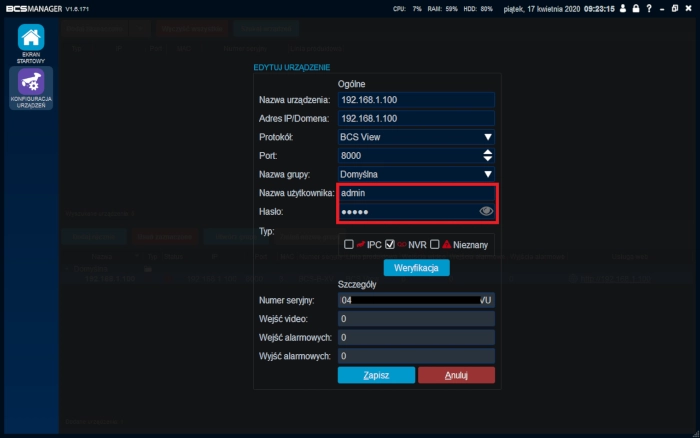Minimize the BCS Manager window
Image resolution: width=700 pixels, height=438 pixels.
(662, 8)
